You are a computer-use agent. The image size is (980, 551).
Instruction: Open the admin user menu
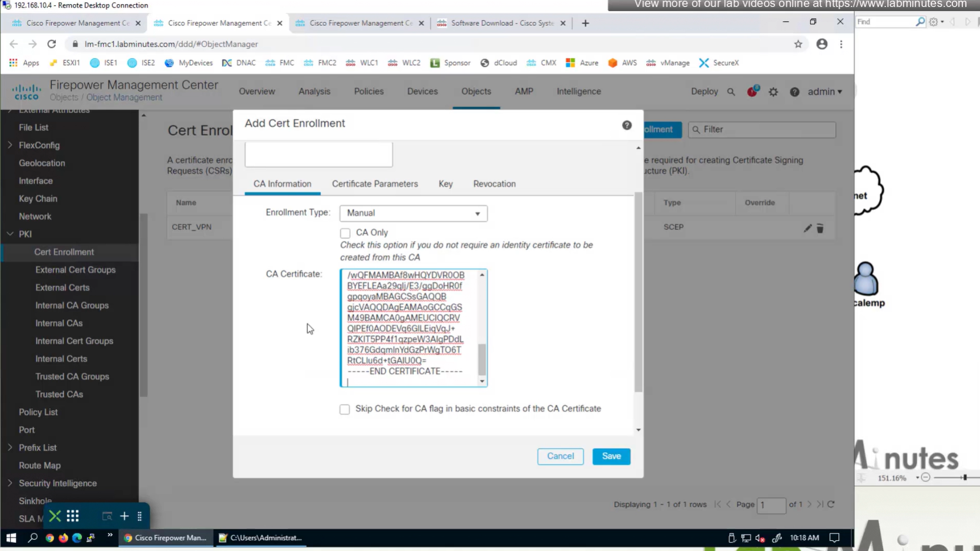point(824,92)
